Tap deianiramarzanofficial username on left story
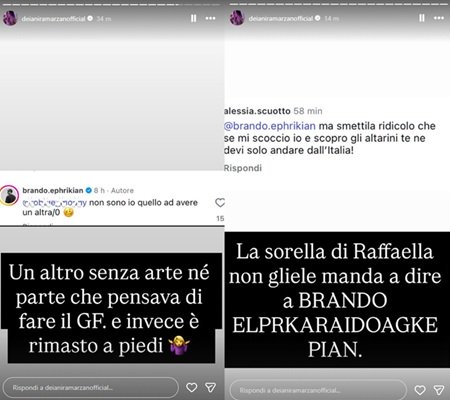Screen dimensions: 450x400 point(53,19)
